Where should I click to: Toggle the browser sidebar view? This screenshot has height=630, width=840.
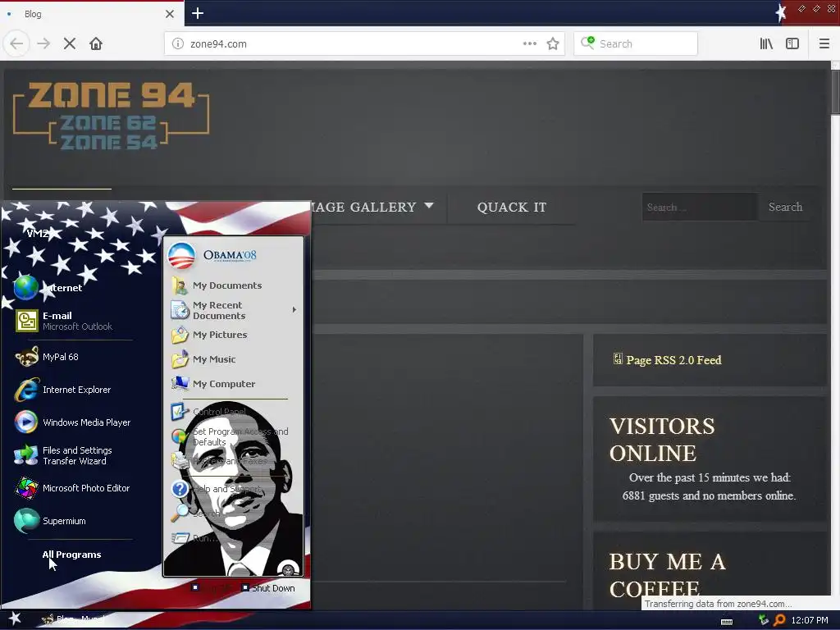coord(792,43)
